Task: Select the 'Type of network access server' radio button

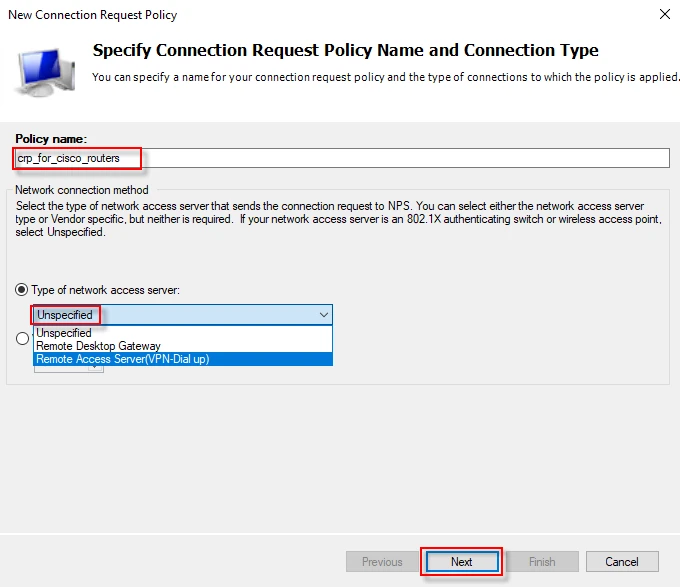Action: coord(22,290)
